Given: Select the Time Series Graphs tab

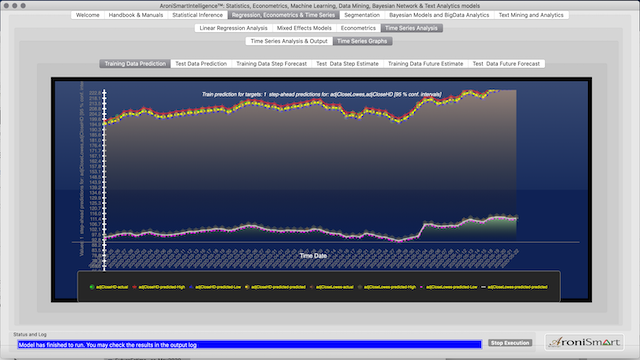Looking at the screenshot, I should coord(362,41).
